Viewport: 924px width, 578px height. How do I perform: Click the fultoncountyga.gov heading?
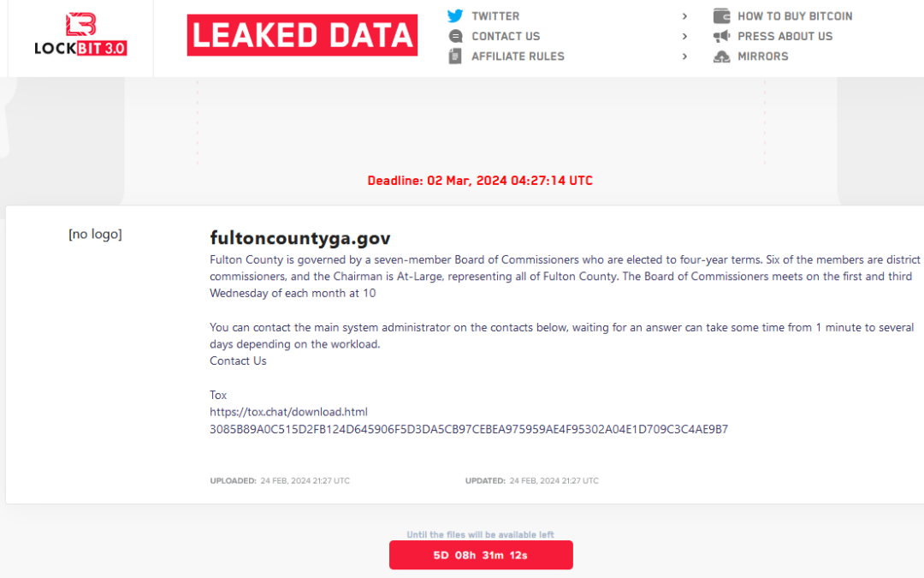(300, 238)
